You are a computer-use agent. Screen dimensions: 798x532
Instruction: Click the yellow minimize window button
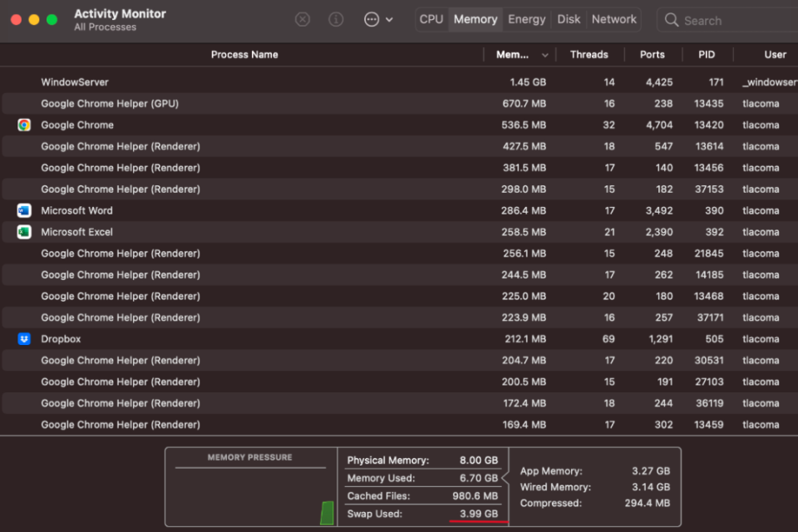point(33,20)
